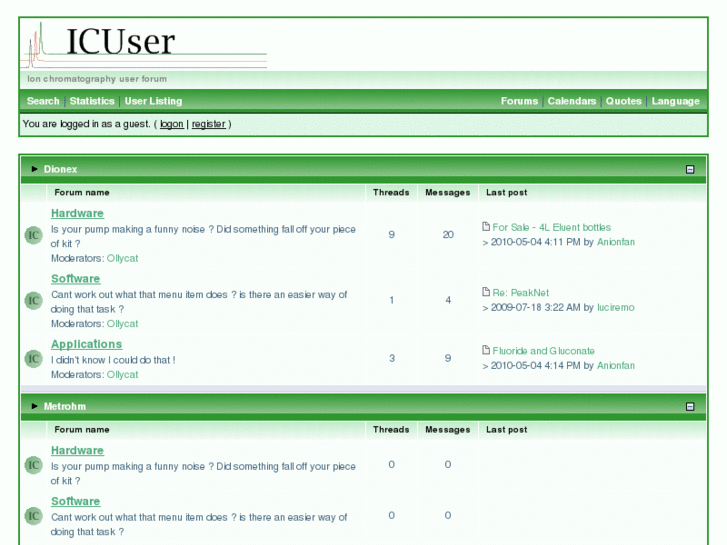Open the Metrohm category heading
Viewport: 727px width, 545px height.
pos(65,406)
